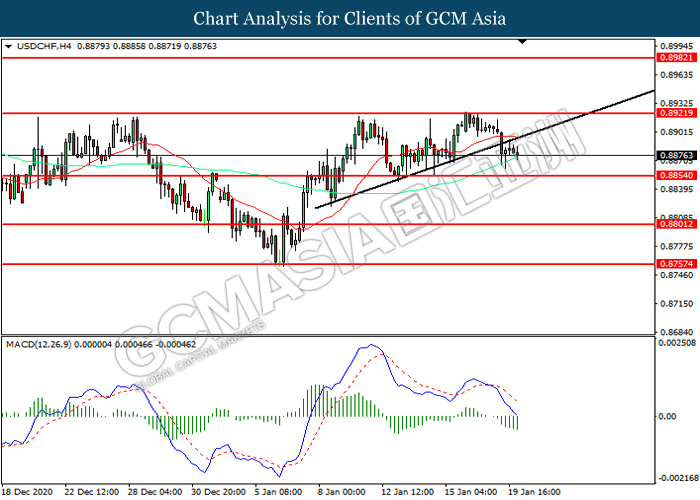Select the black ascending trendline on chart
The image size is (700, 500).
click(x=484, y=149)
